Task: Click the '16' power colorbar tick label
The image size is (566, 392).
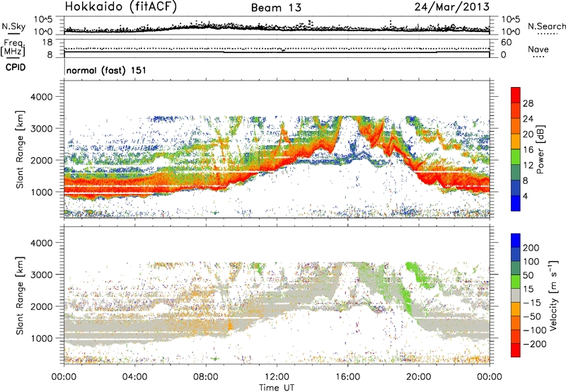Action: (x=528, y=150)
